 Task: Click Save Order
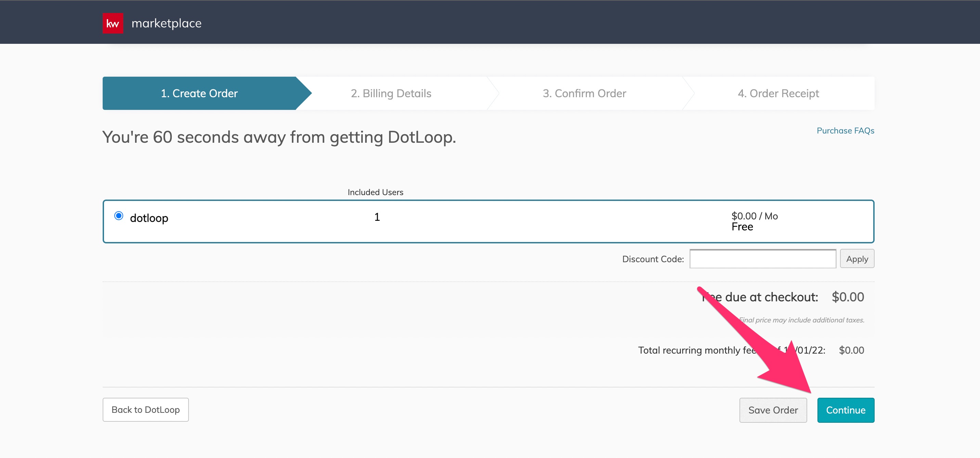(x=773, y=410)
